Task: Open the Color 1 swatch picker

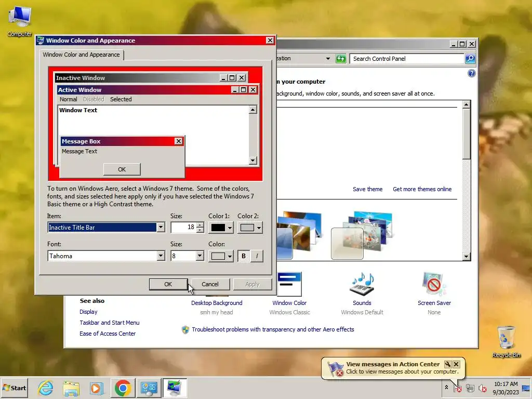Action: coord(220,228)
